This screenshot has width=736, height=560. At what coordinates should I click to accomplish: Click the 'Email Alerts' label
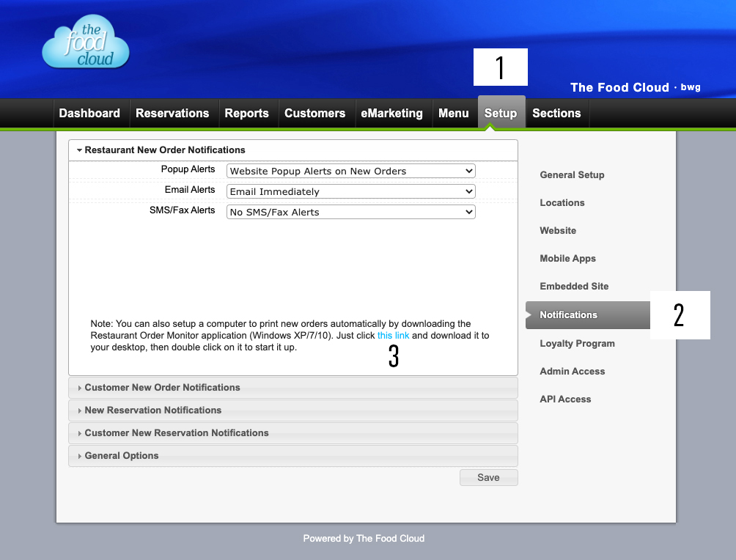(190, 190)
